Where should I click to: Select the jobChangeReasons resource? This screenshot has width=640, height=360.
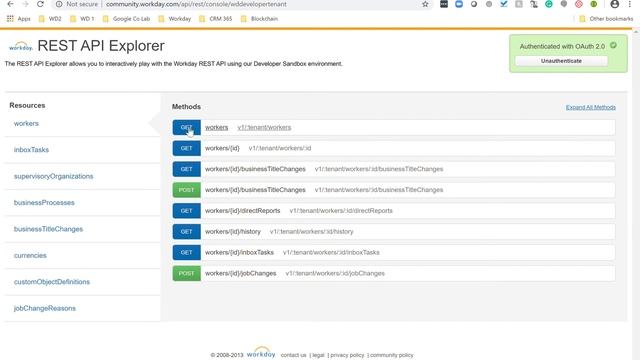(x=45, y=308)
